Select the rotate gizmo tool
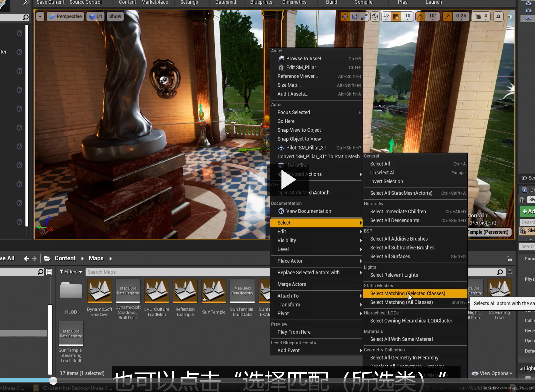This screenshot has height=392, width=535. click(x=355, y=17)
